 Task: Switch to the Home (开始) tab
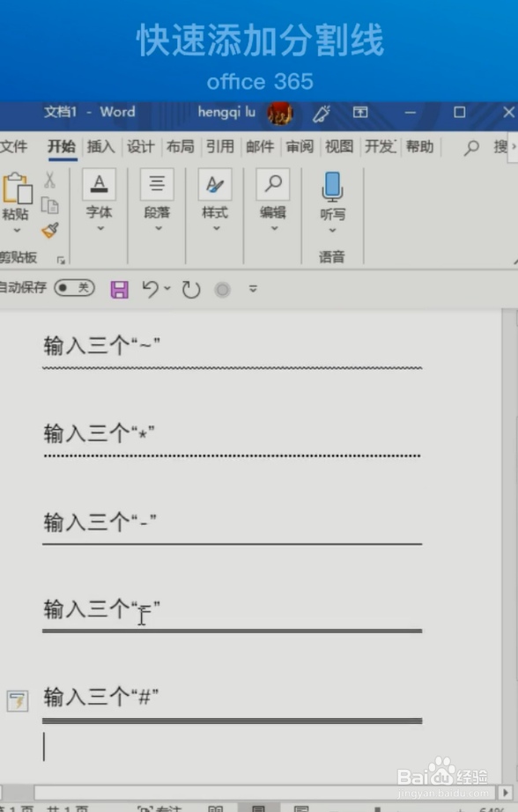point(62,146)
